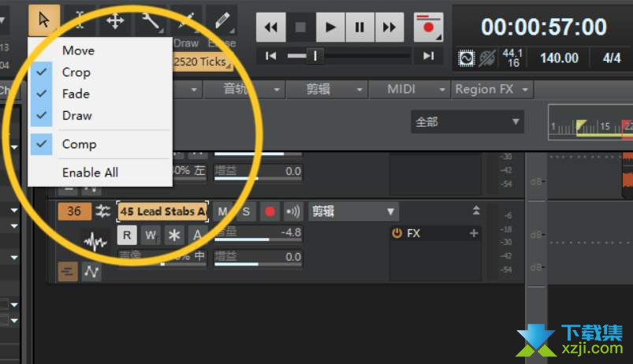
Task: Click the track number 36
Action: coord(74,211)
